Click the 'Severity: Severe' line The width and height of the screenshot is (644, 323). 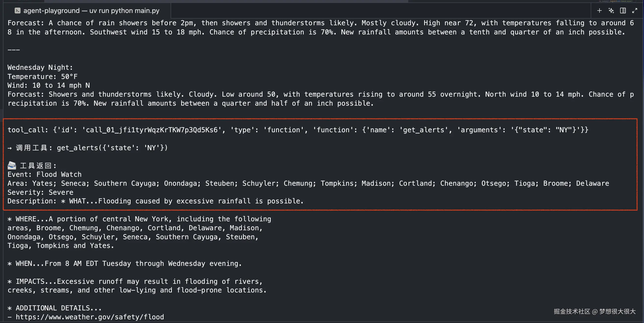pos(41,192)
